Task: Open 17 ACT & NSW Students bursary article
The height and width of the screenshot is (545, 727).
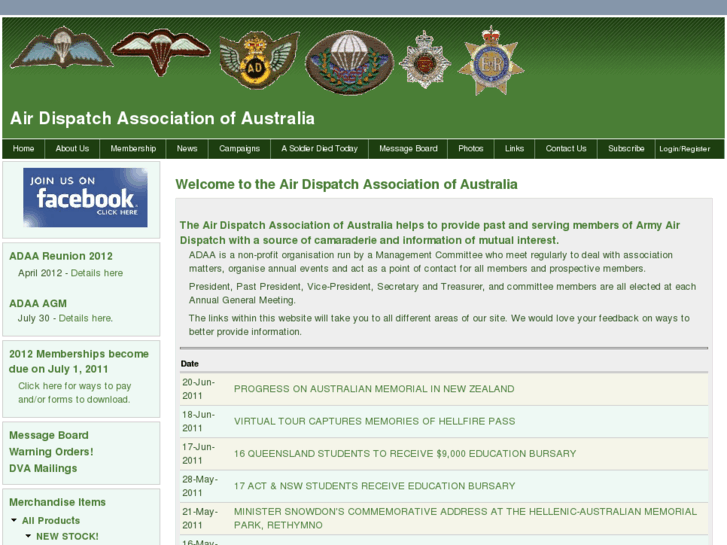Action: coord(374,486)
